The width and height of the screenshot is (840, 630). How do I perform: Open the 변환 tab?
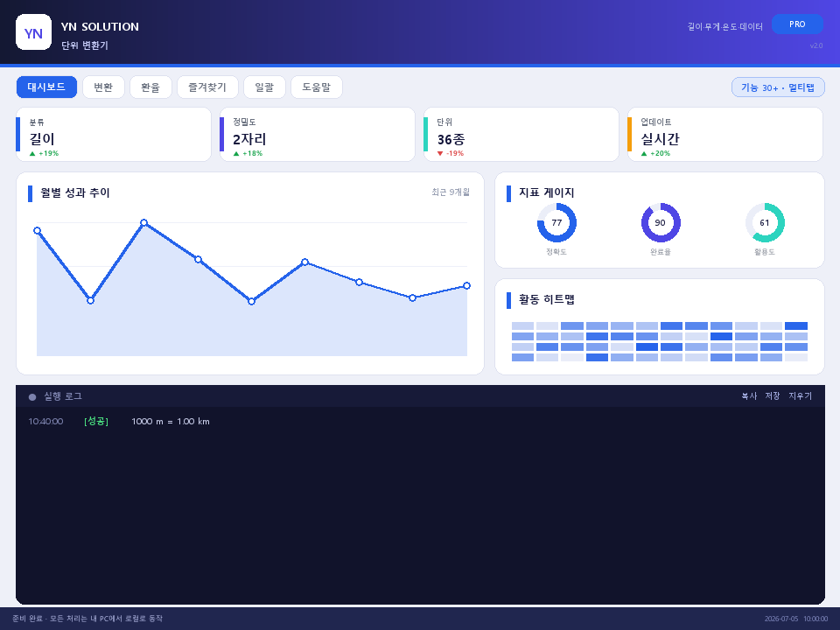pyautogui.click(x=103, y=87)
